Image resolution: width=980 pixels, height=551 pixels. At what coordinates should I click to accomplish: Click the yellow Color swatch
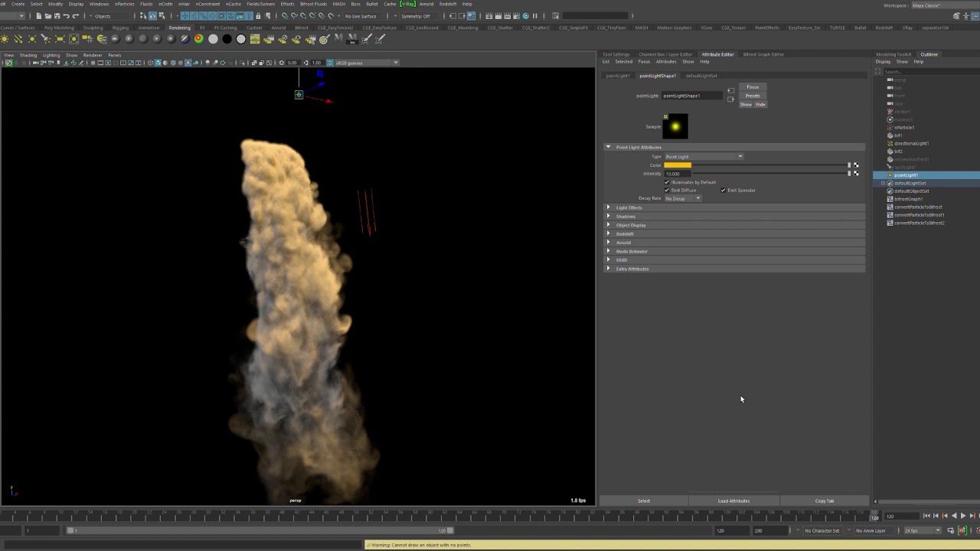click(x=678, y=165)
